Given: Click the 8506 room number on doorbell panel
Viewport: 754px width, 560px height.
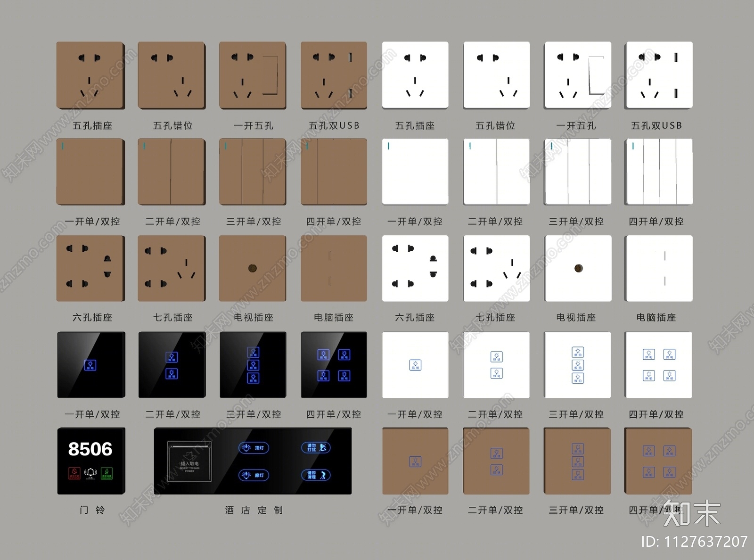Looking at the screenshot, I should (90, 449).
